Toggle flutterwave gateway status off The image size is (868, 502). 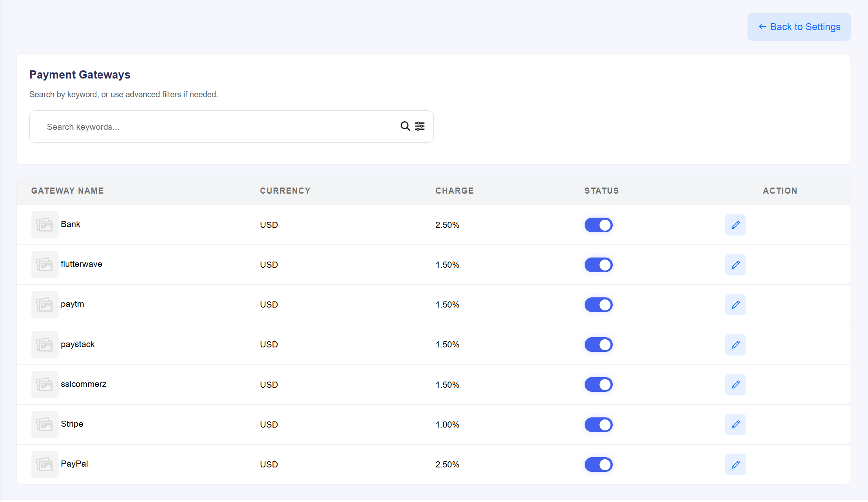click(x=598, y=265)
